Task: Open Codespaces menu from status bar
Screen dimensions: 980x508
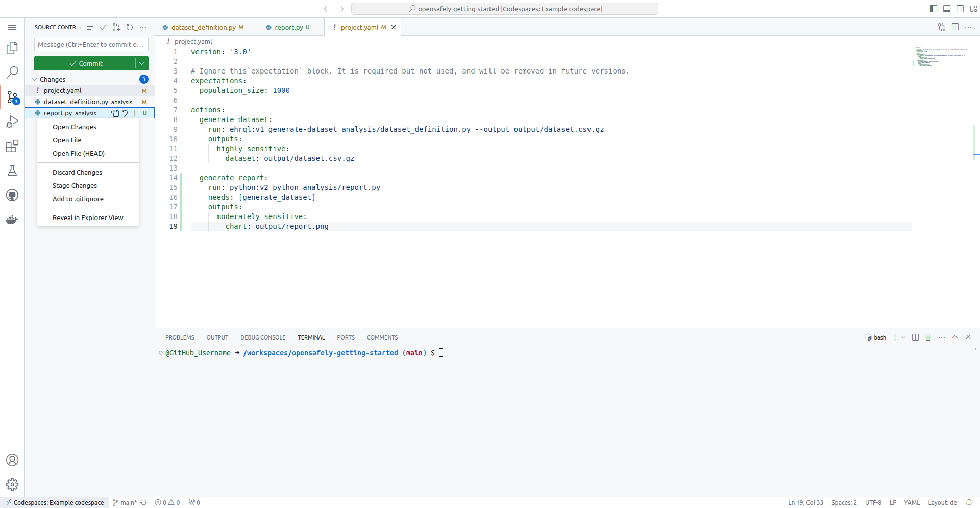Action: 55,502
